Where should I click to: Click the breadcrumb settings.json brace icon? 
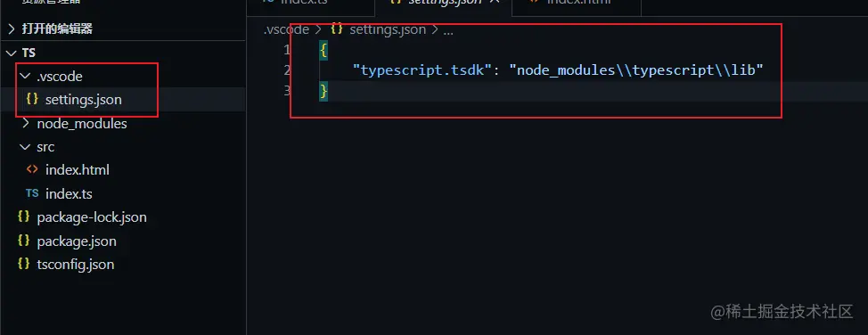[337, 29]
